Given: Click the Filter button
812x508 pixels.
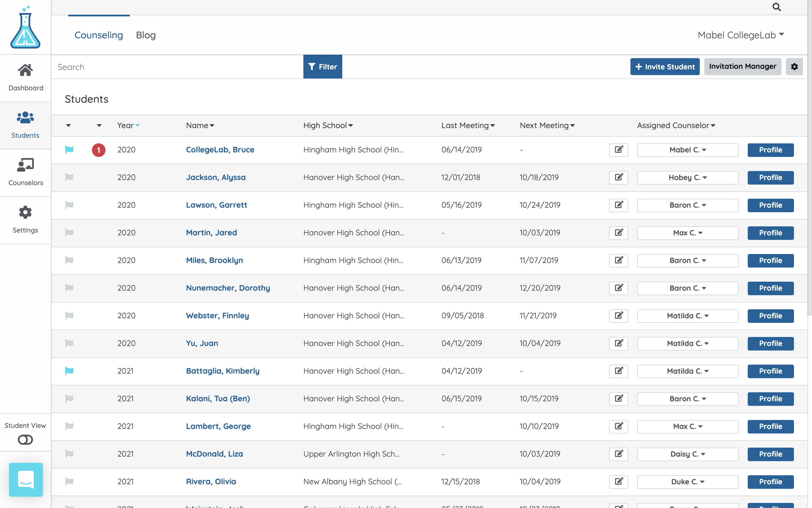Looking at the screenshot, I should pyautogui.click(x=323, y=67).
